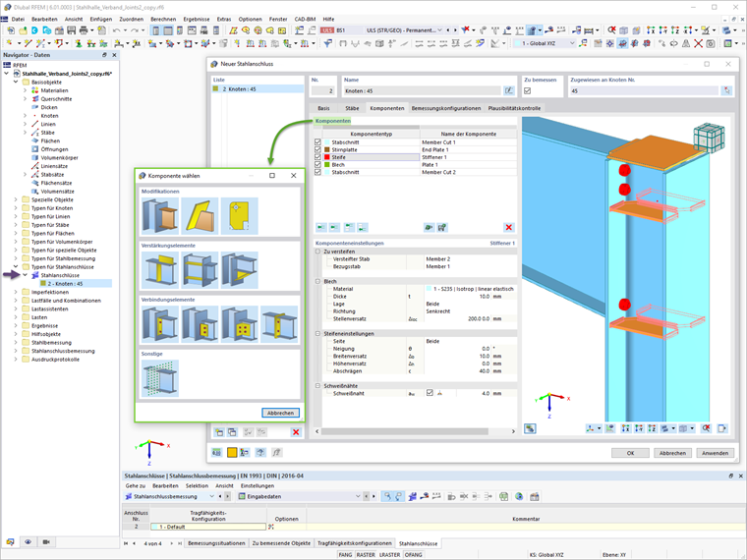Viewport: 747px width, 560px height.
Task: Click the view in X direction icon
Action: [x=651, y=30]
